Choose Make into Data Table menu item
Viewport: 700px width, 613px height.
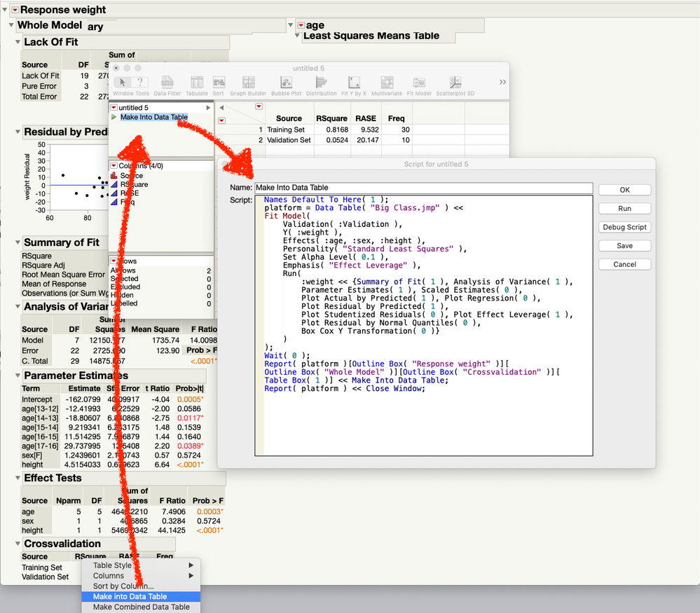[130, 597]
